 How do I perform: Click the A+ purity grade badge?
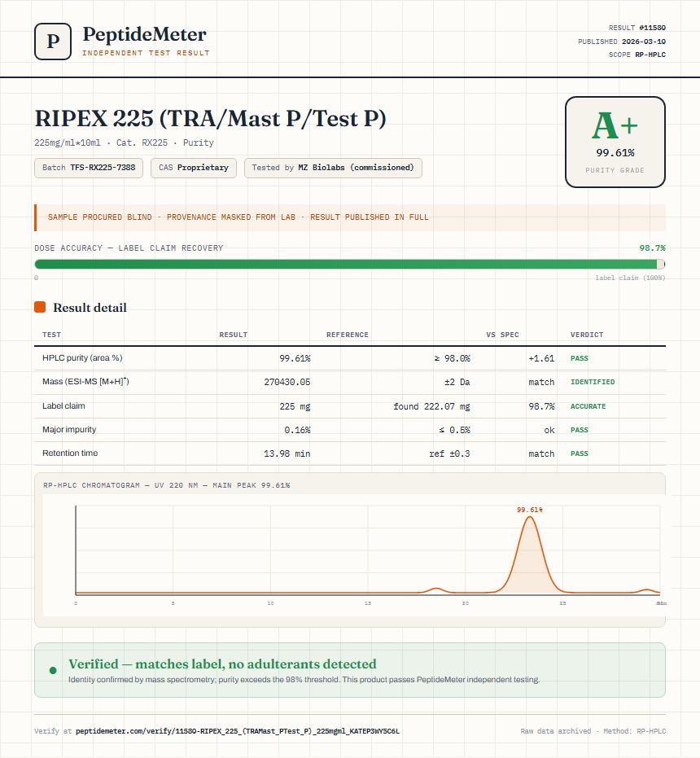(615, 142)
